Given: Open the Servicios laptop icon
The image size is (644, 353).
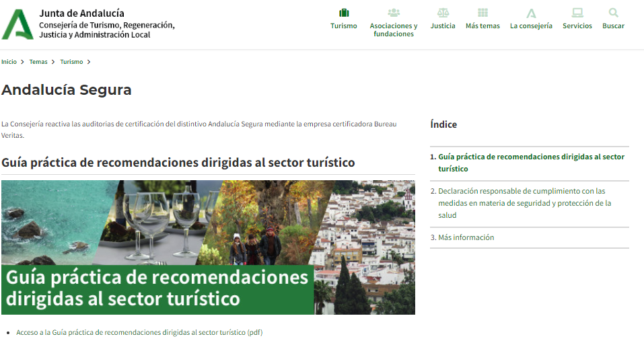Looking at the screenshot, I should 577,13.
